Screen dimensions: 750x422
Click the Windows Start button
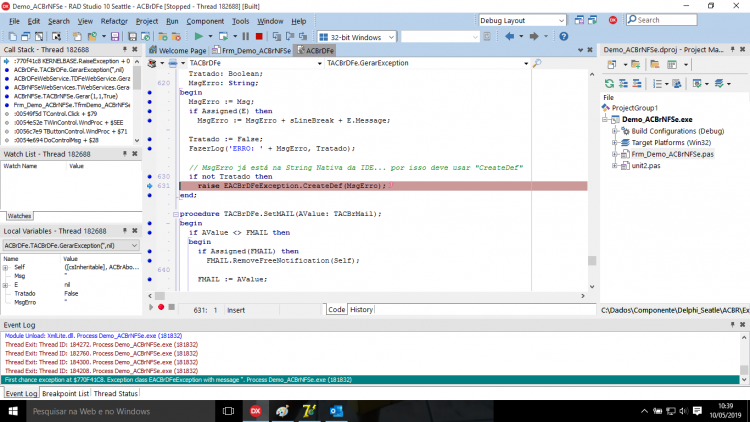point(13,411)
